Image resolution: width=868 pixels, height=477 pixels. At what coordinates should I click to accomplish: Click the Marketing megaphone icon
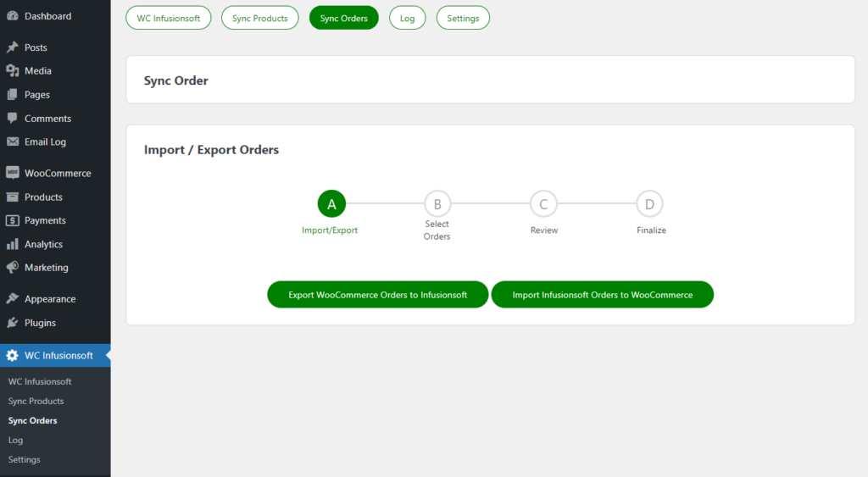click(12, 267)
